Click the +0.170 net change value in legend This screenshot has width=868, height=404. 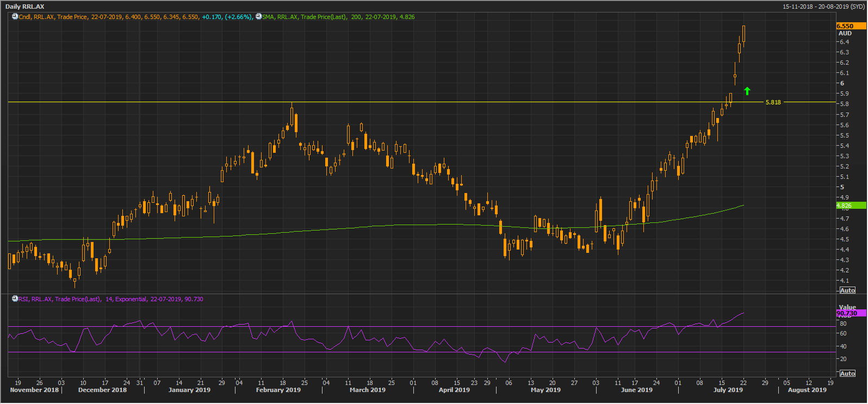click(212, 17)
